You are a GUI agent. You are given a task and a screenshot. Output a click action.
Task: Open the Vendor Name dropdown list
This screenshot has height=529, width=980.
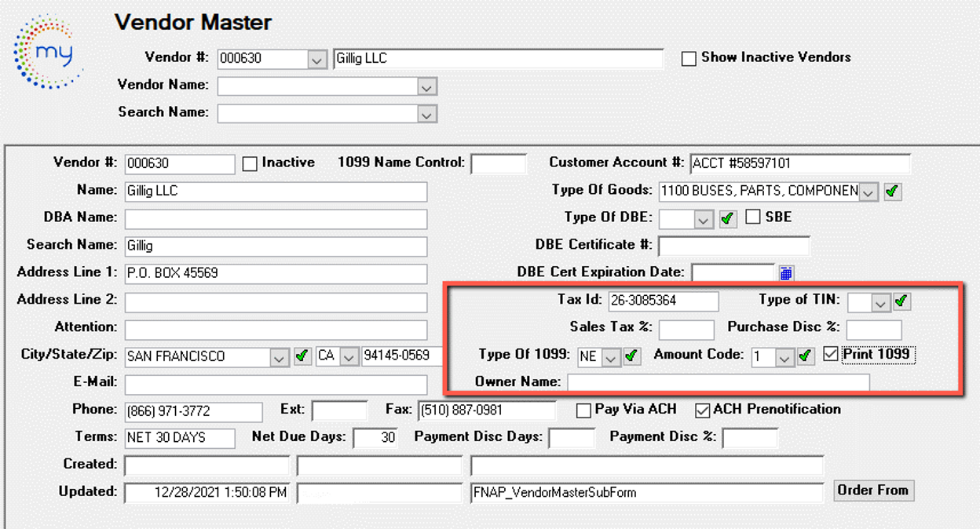(x=426, y=86)
